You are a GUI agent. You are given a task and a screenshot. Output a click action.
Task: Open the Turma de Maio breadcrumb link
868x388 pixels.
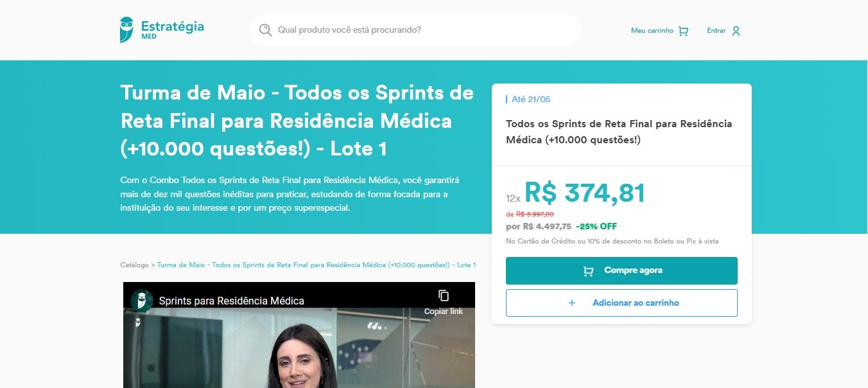[317, 265]
